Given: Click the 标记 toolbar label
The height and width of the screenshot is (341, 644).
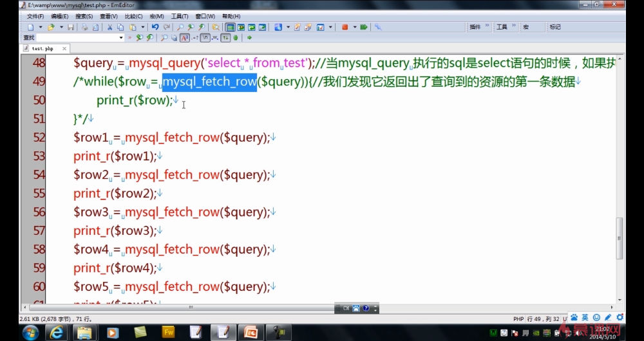Looking at the screenshot, I should click(555, 27).
